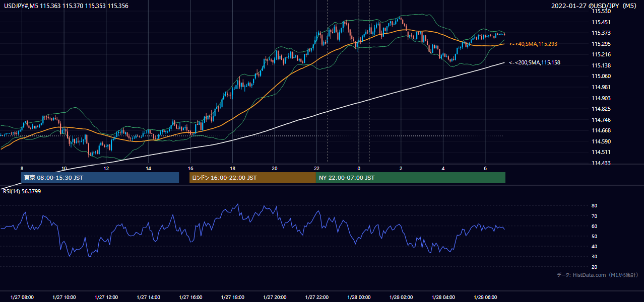Click the 1/27 20:00 bottom time label
Screen dimensions: 644x302
(x=275, y=297)
